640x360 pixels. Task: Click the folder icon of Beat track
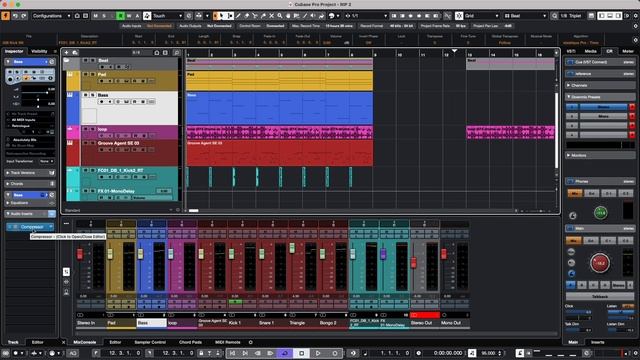pyautogui.click(x=66, y=61)
